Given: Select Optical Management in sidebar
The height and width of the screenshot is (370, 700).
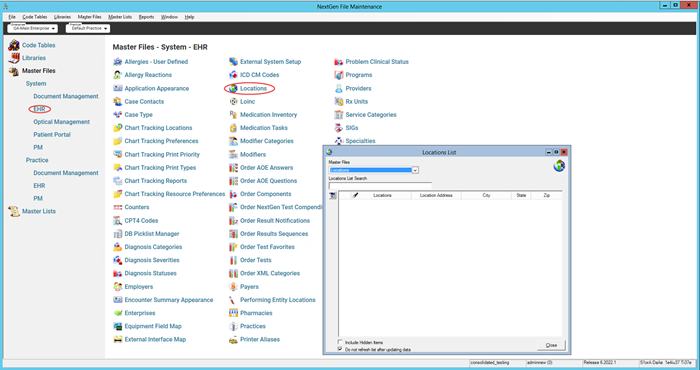Looking at the screenshot, I should click(62, 122).
